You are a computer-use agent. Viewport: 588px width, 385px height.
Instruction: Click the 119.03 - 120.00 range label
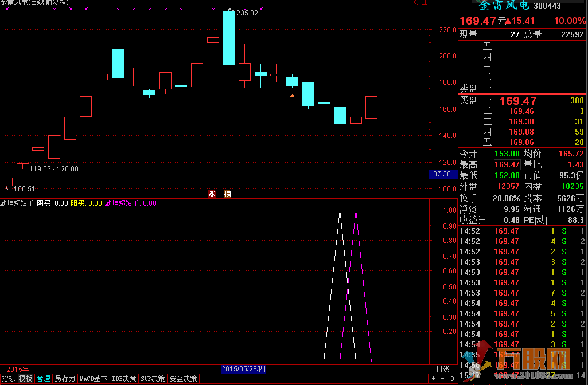tap(54, 169)
